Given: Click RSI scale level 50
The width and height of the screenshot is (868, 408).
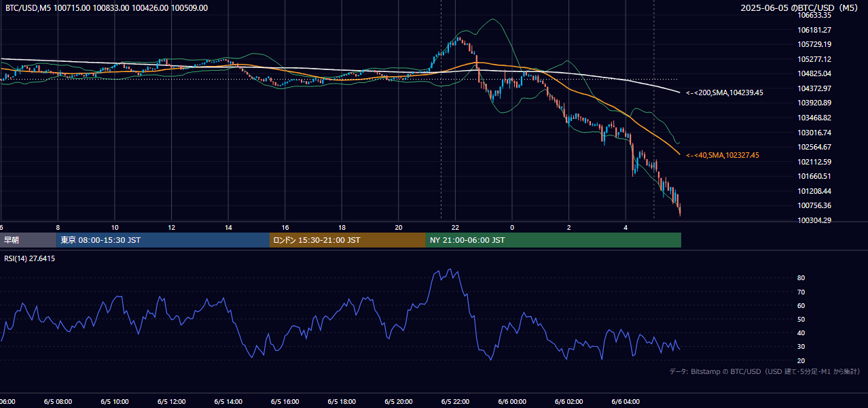Looking at the screenshot, I should coord(801,319).
